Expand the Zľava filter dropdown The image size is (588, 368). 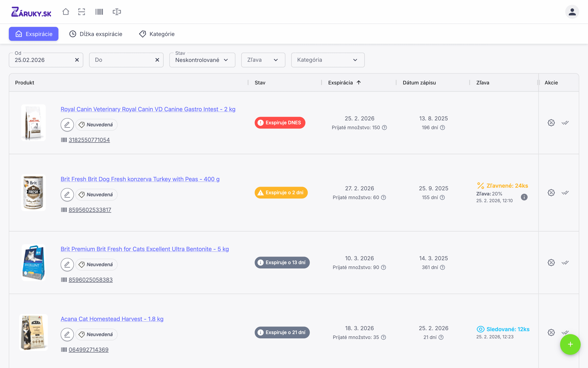pos(263,60)
